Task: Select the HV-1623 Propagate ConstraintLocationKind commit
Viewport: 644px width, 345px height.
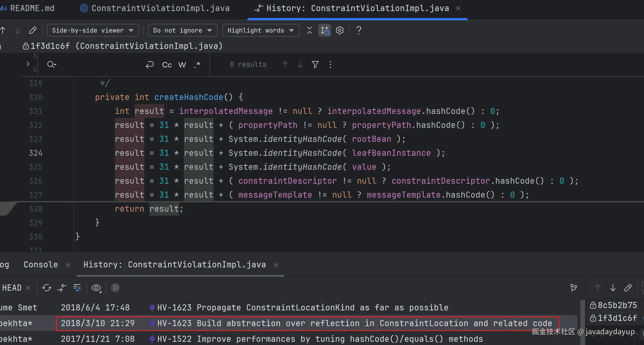Action: coord(302,308)
